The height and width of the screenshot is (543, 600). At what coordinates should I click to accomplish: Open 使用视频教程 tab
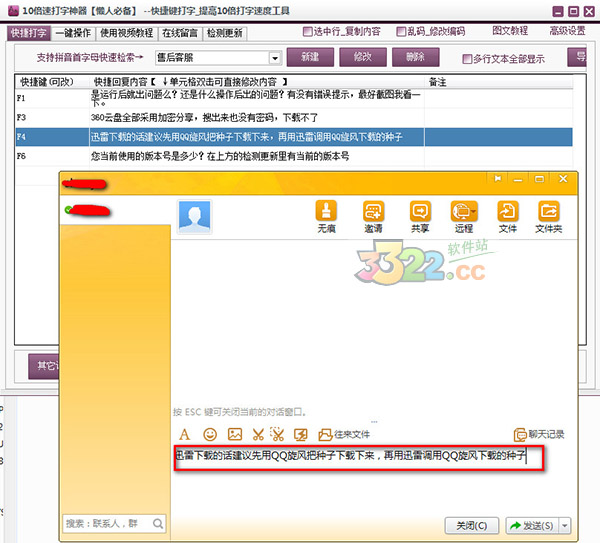point(127,33)
